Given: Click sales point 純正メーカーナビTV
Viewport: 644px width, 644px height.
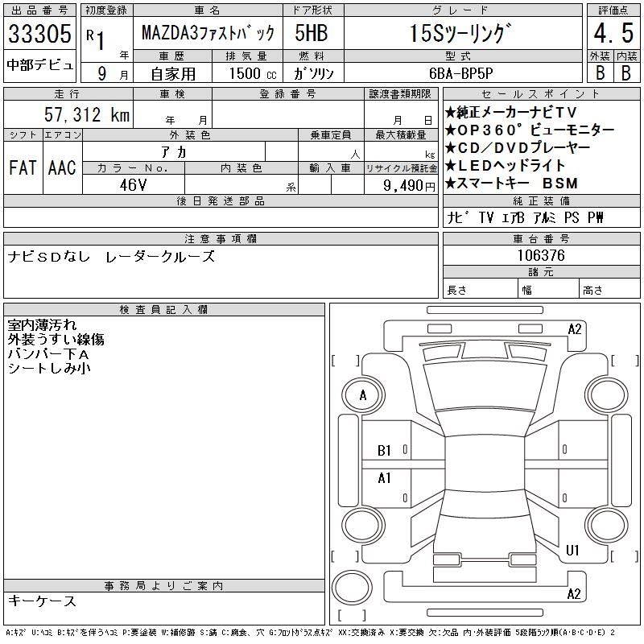Looking at the screenshot, I should click(x=511, y=112).
